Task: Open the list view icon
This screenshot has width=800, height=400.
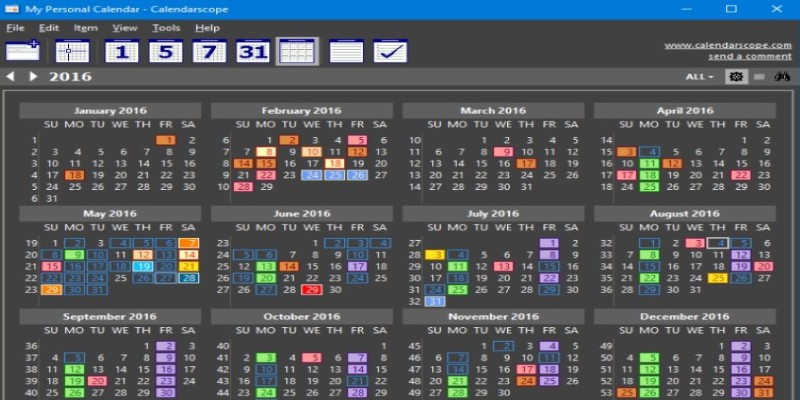Action: pos(346,51)
